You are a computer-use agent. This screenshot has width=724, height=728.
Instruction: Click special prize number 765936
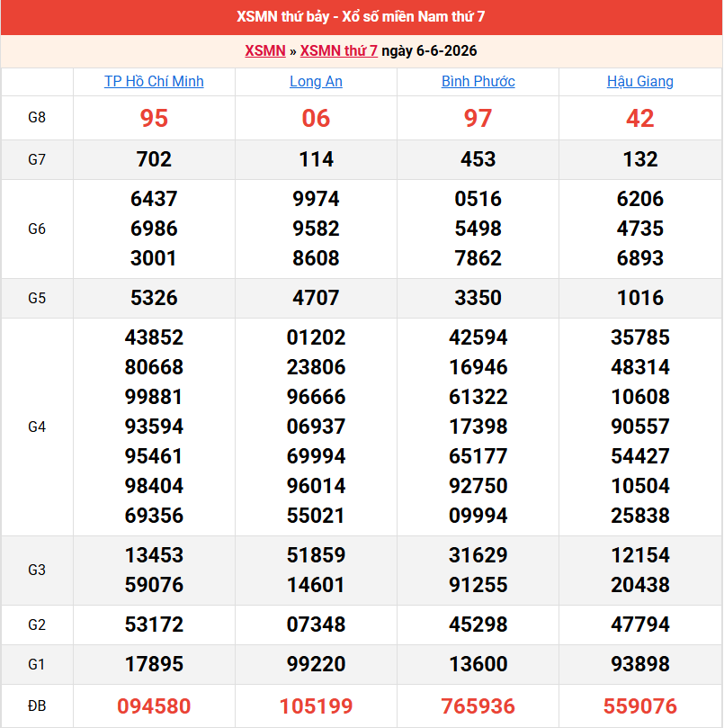tap(478, 706)
